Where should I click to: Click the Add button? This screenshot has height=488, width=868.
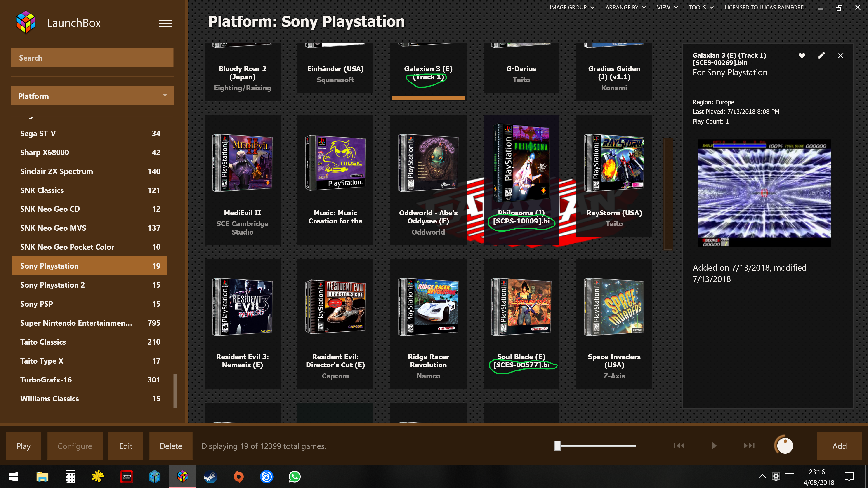[839, 446]
